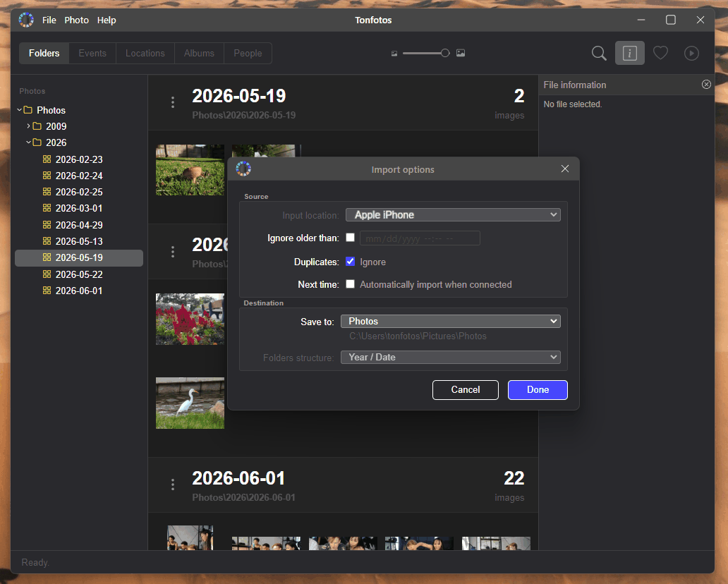Open the Help menu
This screenshot has width=728, height=584.
click(107, 20)
